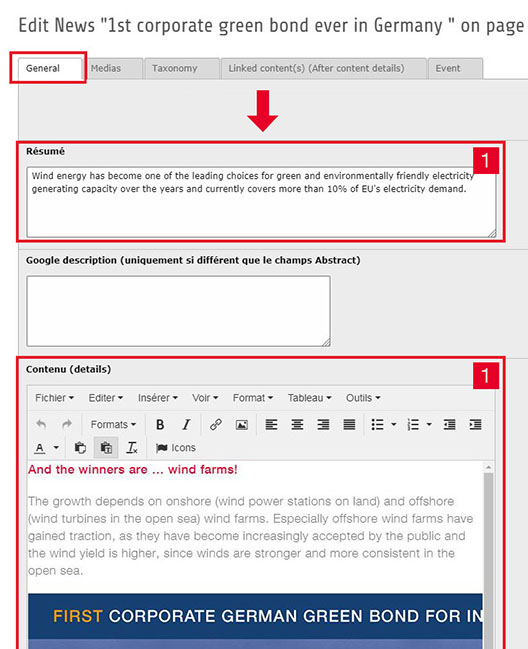Open the Tableau menu
Image resolution: width=528 pixels, height=649 pixels.
tap(310, 398)
